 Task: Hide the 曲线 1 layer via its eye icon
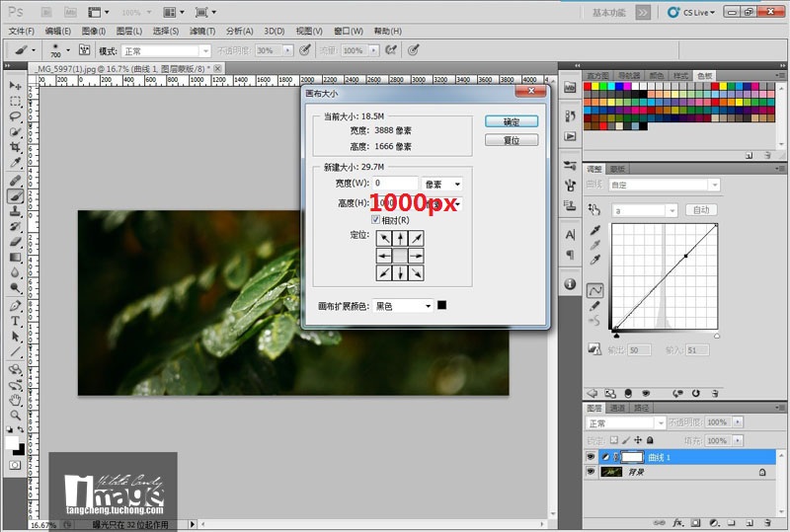[x=592, y=457]
